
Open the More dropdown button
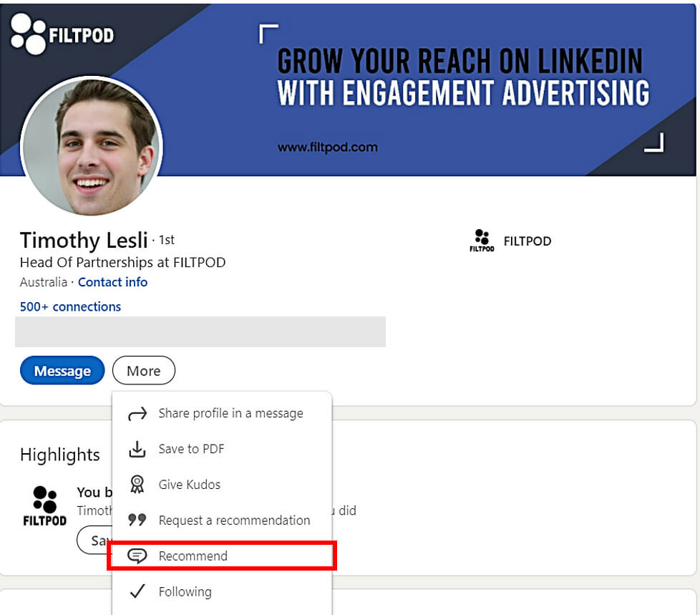(x=144, y=370)
